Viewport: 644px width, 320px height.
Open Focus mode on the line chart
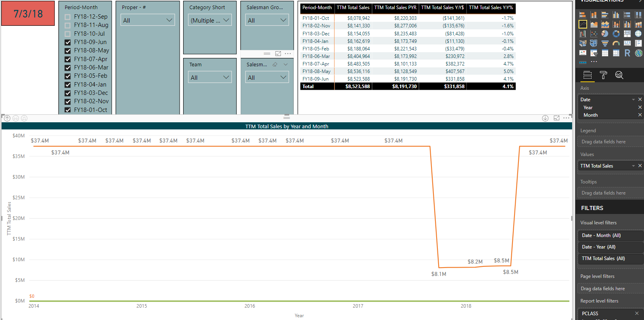[557, 118]
